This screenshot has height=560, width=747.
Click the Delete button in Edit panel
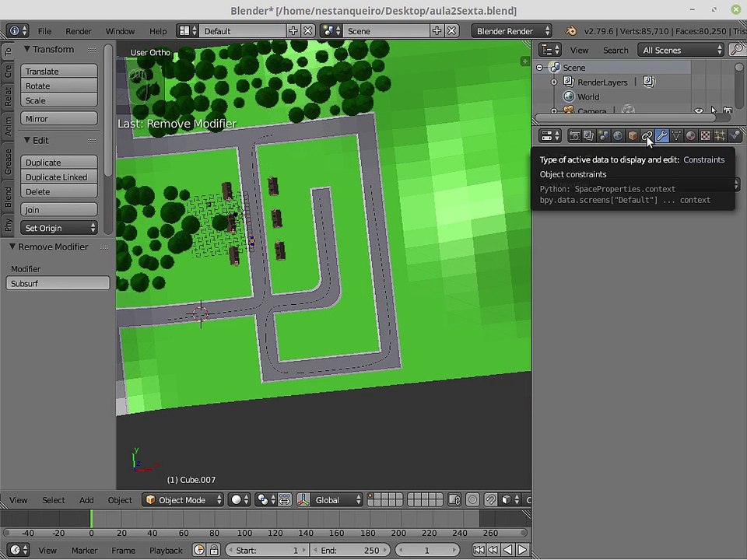(x=59, y=191)
